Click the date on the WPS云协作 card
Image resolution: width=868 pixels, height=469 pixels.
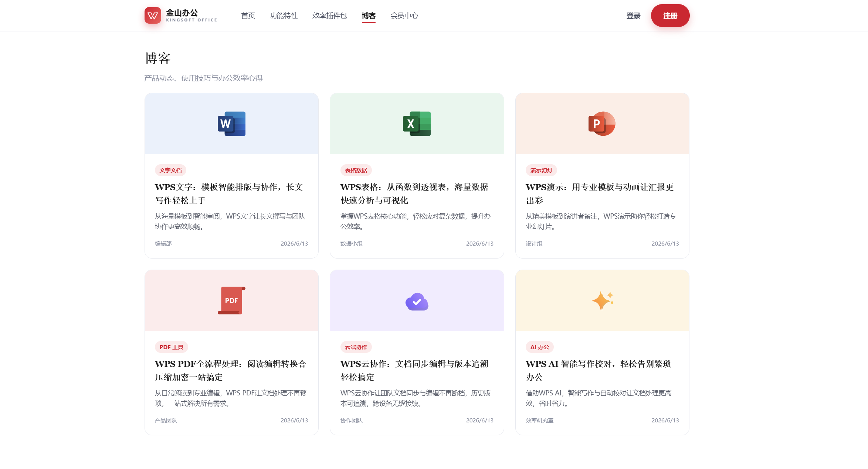point(480,420)
